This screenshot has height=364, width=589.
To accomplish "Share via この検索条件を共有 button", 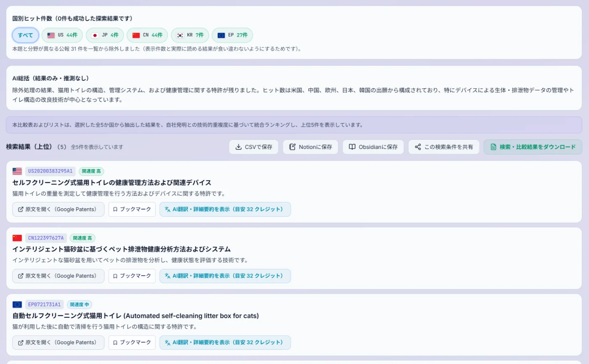I will pyautogui.click(x=444, y=147).
